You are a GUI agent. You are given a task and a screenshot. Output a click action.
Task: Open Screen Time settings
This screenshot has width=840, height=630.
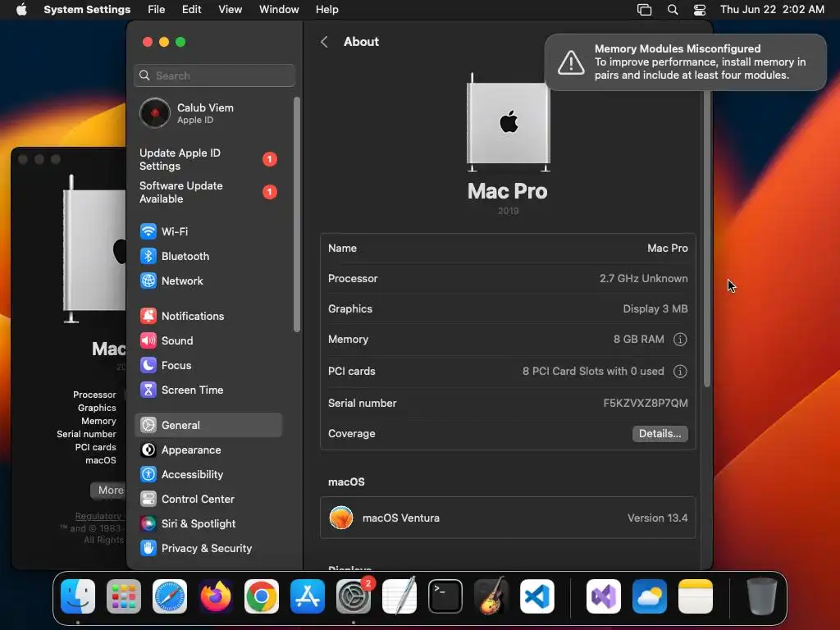coord(208,390)
